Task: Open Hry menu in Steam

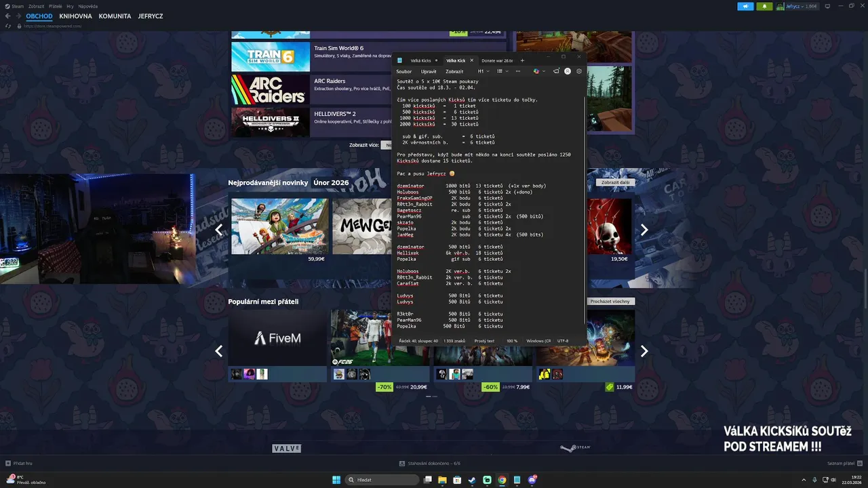Action: pos(70,6)
